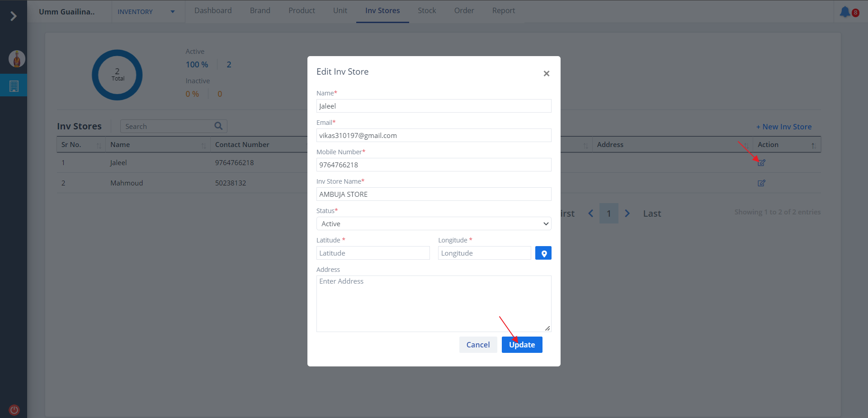Screen dimensions: 868x418
Task: Click edit icon for Mahmoud row
Action: pos(761,183)
